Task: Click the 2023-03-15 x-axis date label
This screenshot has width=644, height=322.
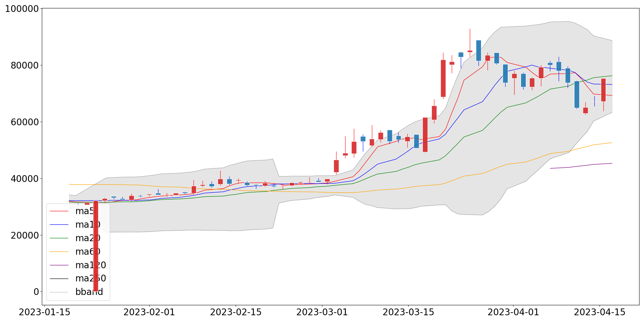Action: (x=408, y=312)
